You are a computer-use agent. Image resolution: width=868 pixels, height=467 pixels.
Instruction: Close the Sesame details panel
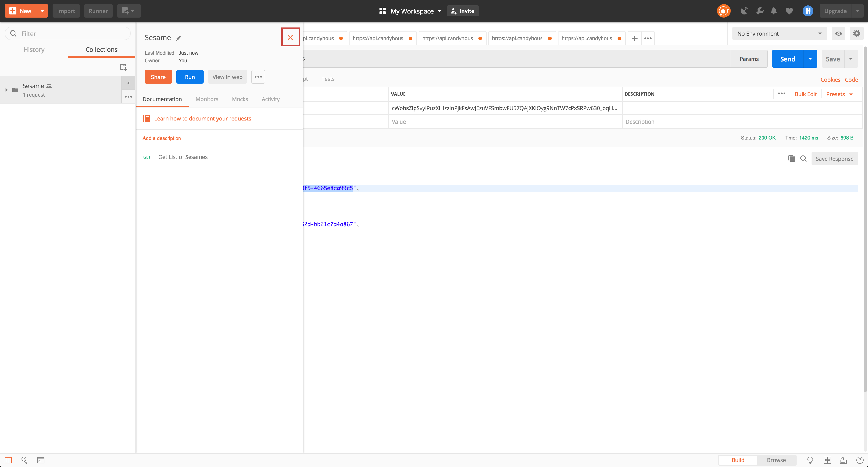[290, 37]
